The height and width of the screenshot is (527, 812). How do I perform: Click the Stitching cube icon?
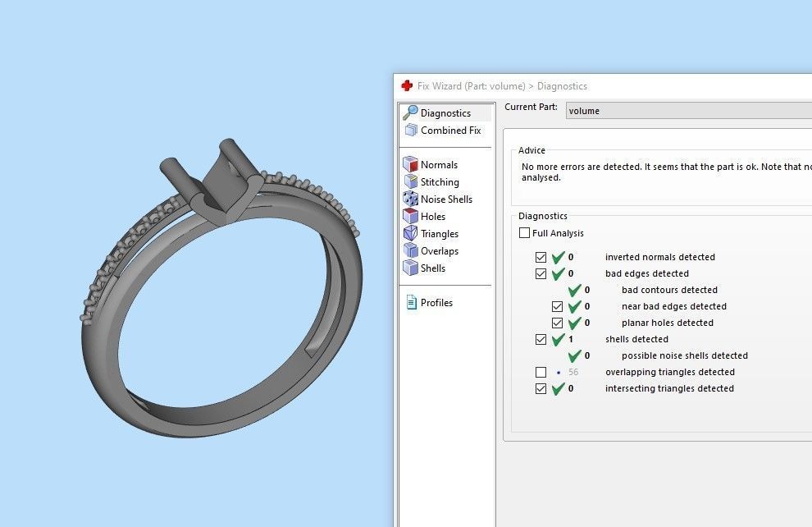(411, 181)
